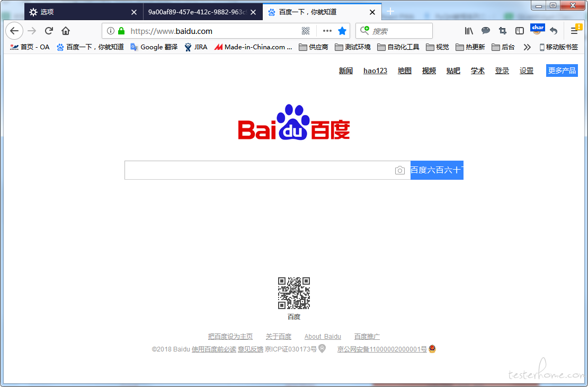Screen dimensions: 588x387
Task: Open Made-in-China.com bookmark
Action: 253,47
